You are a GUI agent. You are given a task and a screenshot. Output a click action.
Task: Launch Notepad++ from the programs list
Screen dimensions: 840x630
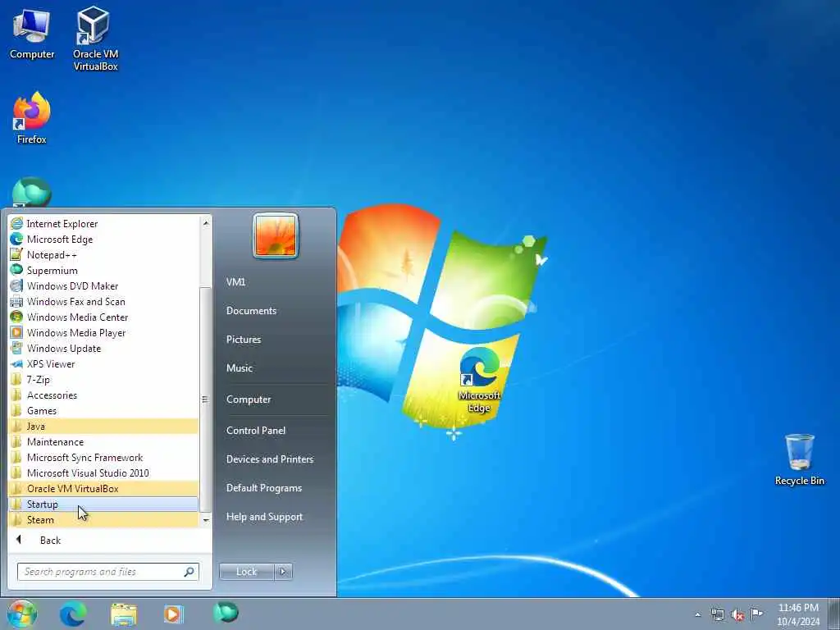point(103,254)
